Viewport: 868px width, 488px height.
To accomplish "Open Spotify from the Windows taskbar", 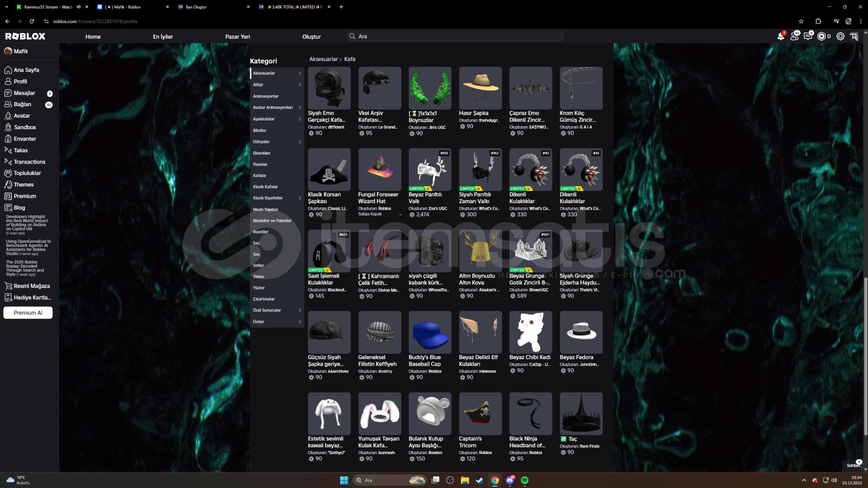I will pos(525,480).
